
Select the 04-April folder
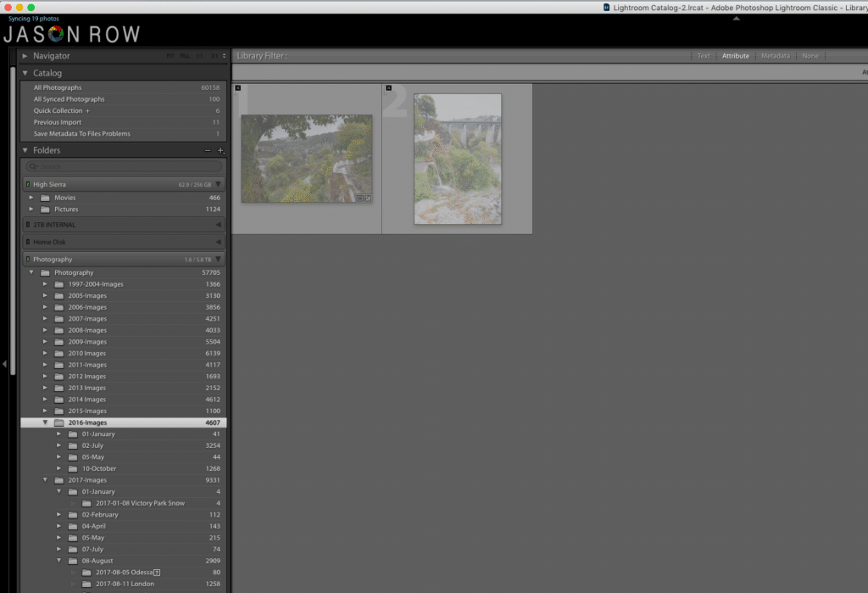coord(124,527)
